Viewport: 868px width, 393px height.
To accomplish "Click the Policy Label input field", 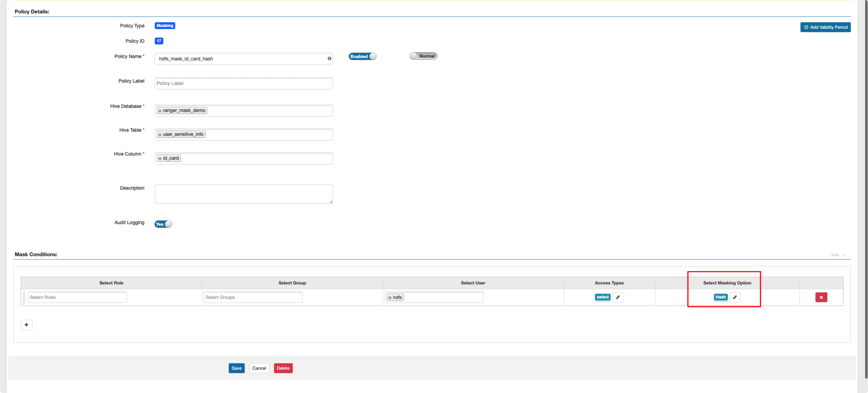I will pos(244,83).
